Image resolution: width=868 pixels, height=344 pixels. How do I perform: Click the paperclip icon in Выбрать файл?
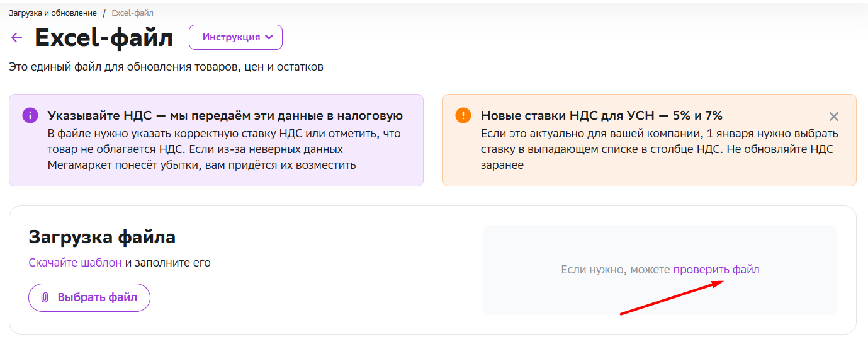[45, 297]
